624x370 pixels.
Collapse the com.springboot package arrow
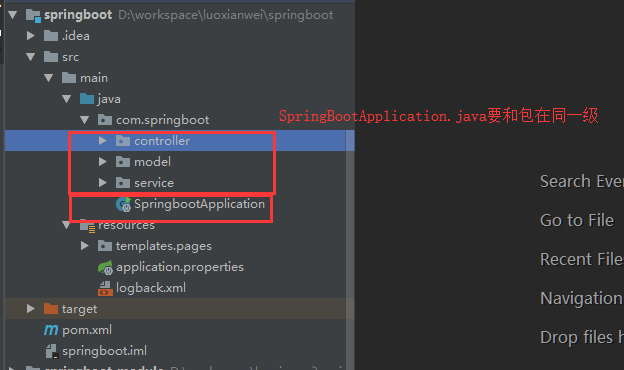[x=85, y=120]
